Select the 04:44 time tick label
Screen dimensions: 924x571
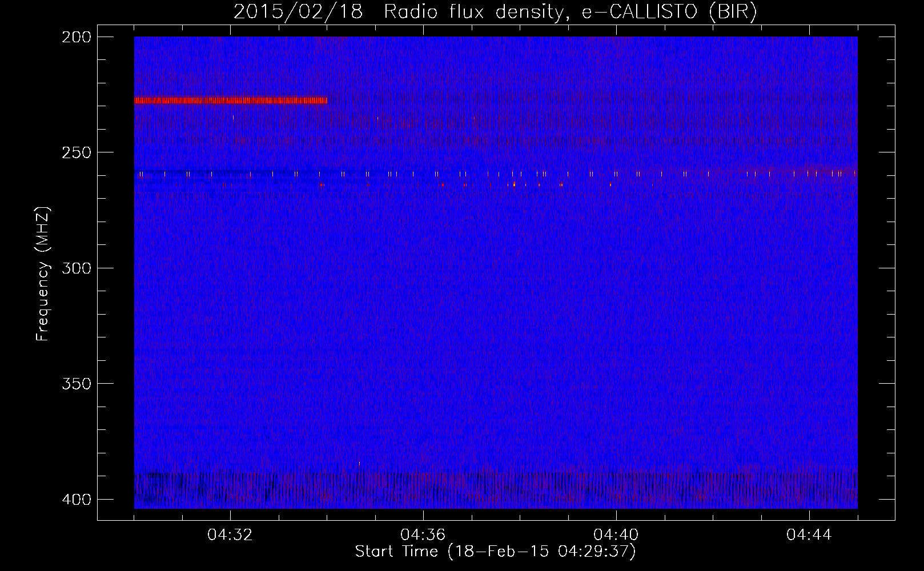[809, 535]
